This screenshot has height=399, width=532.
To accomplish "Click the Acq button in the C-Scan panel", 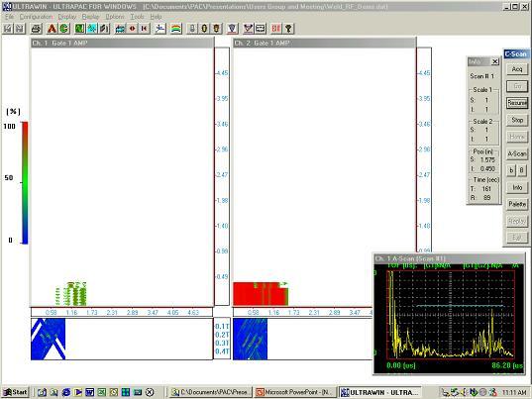I will [x=517, y=69].
